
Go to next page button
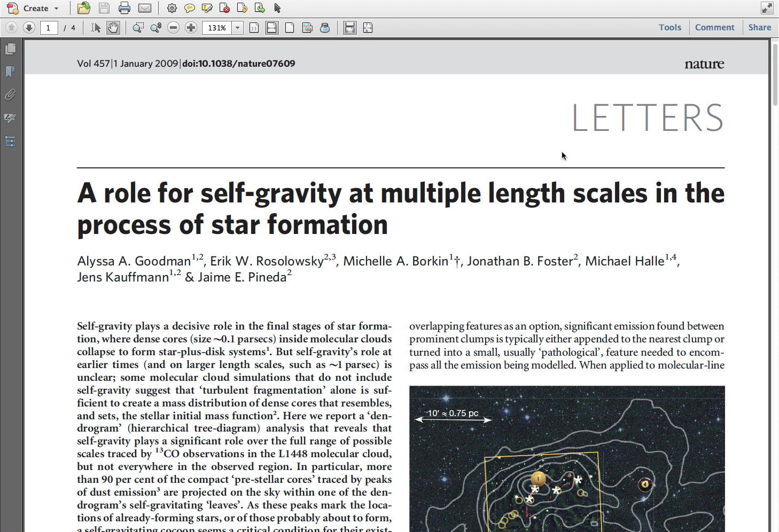29,28
